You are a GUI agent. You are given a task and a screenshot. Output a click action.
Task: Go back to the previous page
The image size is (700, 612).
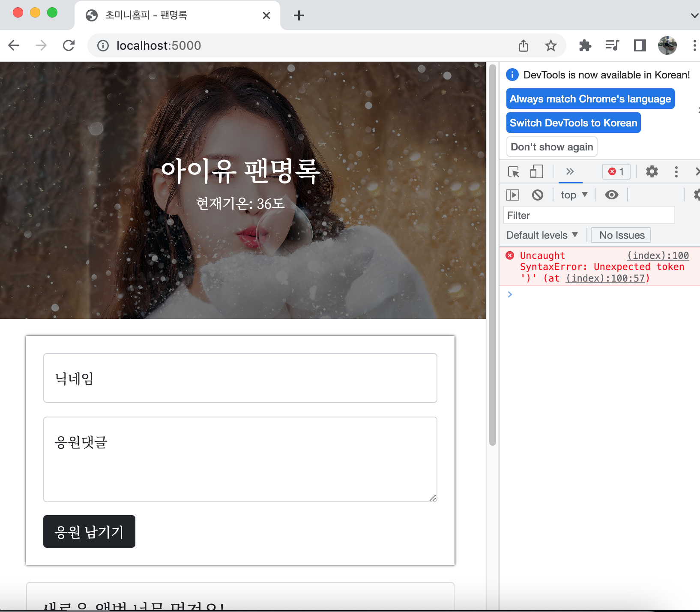[14, 45]
